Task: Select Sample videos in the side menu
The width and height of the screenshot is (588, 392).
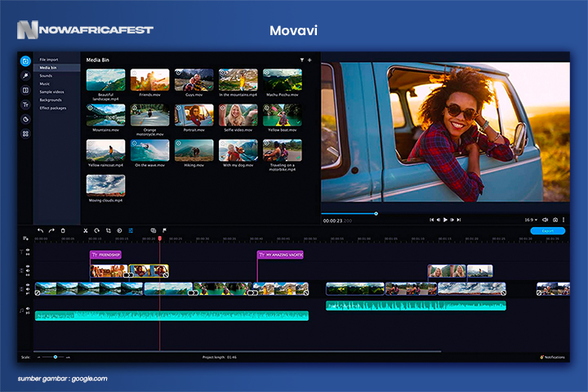Action: point(51,92)
